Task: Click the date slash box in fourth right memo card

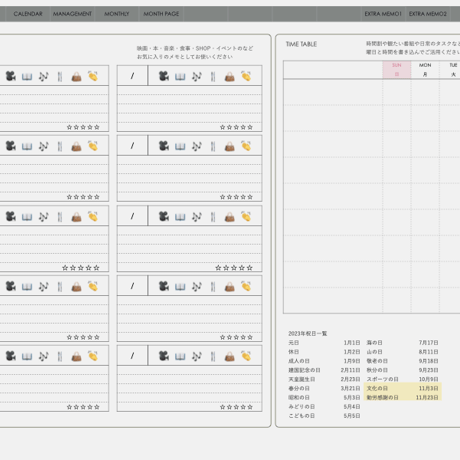Action: pyautogui.click(x=132, y=286)
